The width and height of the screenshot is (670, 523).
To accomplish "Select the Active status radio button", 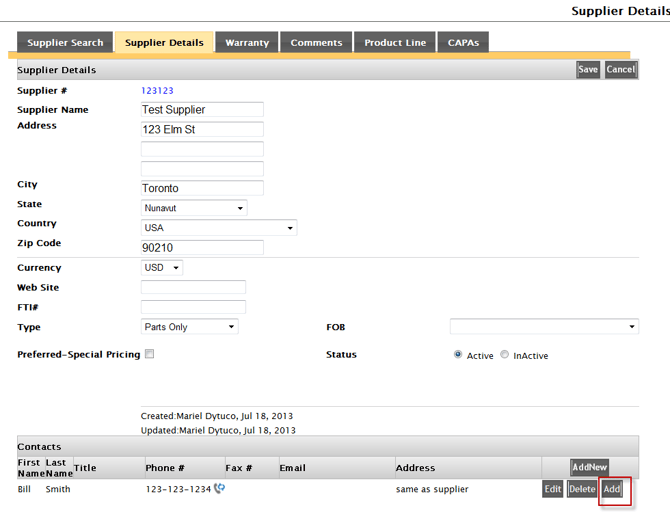I will click(x=458, y=355).
